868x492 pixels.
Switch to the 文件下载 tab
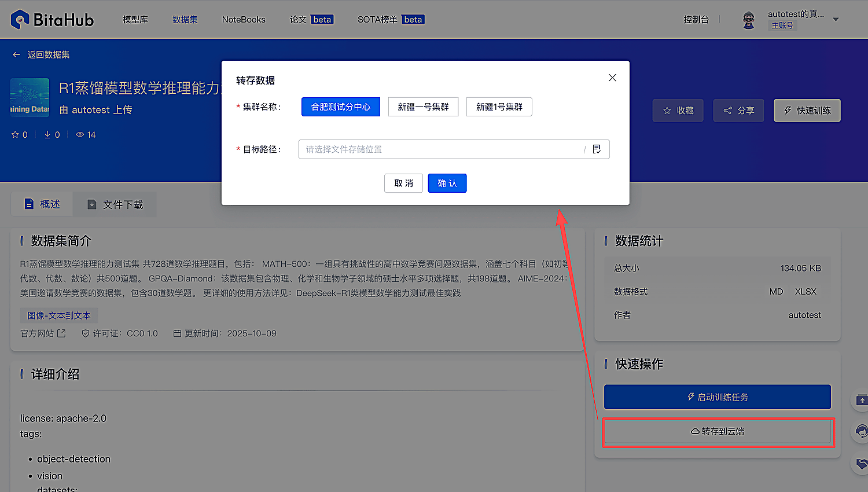pos(115,204)
